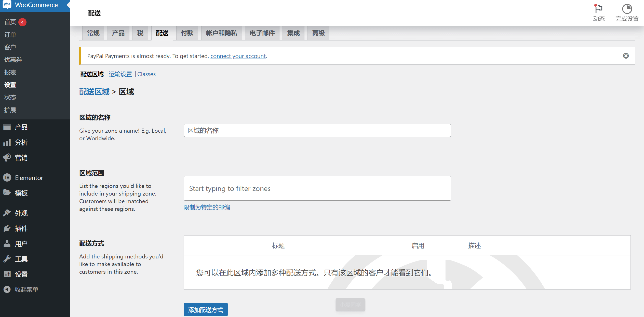Click the 插件 plug icon
This screenshot has width=644, height=317.
pyautogui.click(x=7, y=228)
